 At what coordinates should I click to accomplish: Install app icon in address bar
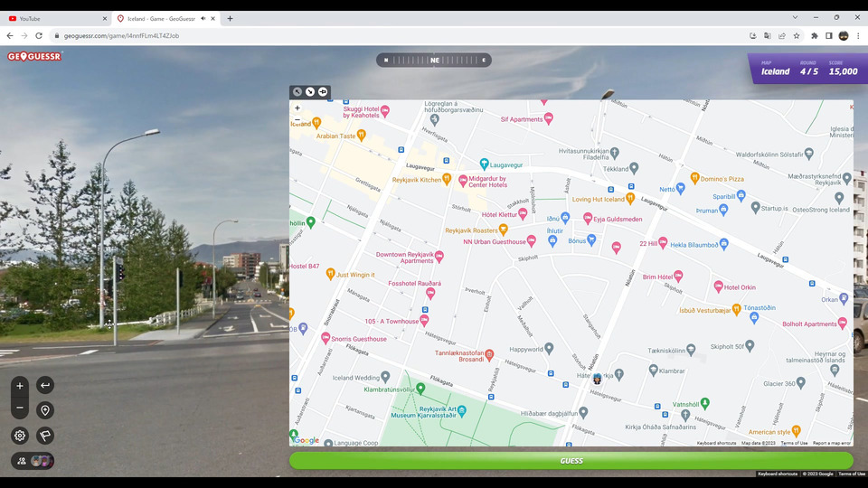(x=753, y=35)
